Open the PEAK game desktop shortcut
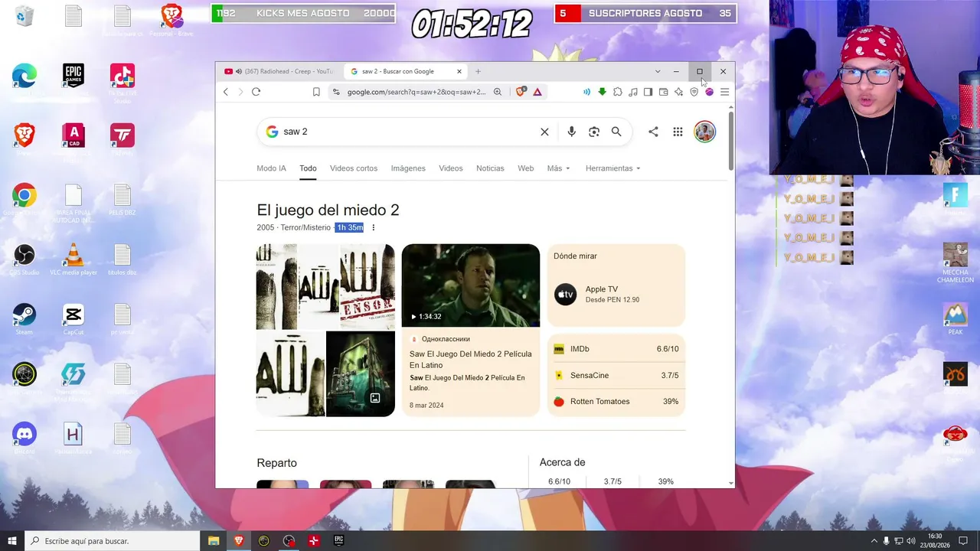This screenshot has height=551, width=980. click(x=955, y=318)
